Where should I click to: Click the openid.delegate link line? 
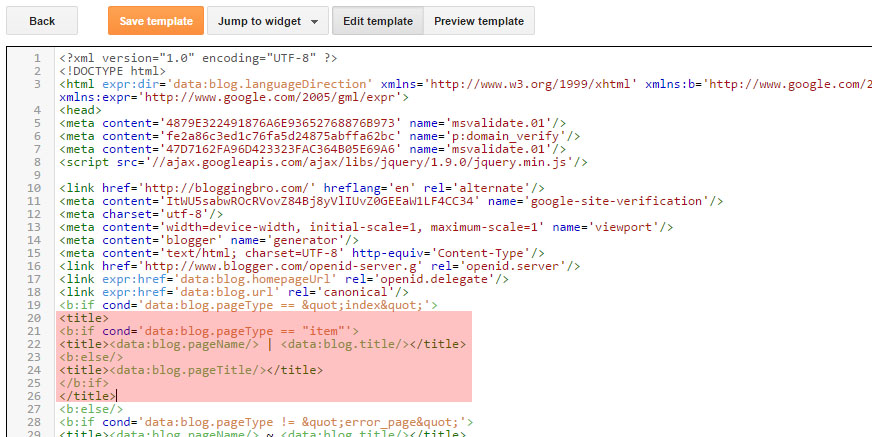tap(284, 279)
